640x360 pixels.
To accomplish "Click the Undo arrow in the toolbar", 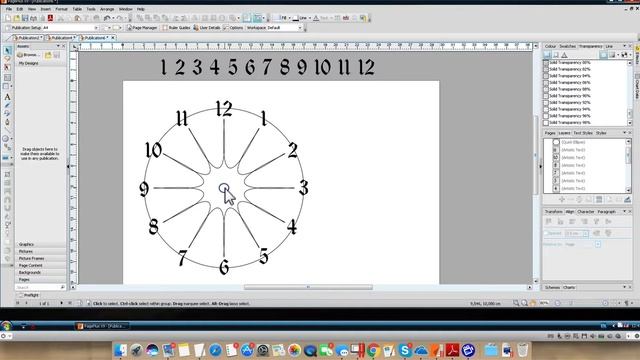I will click(x=107, y=18).
